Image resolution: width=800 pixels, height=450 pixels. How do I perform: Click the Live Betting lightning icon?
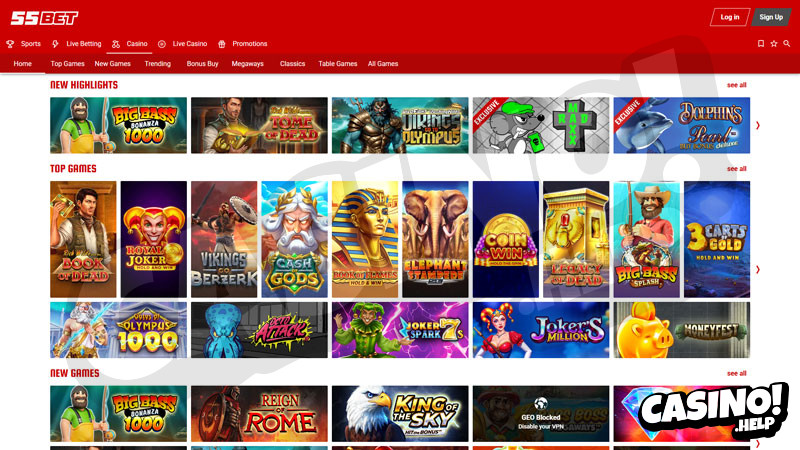pos(55,44)
